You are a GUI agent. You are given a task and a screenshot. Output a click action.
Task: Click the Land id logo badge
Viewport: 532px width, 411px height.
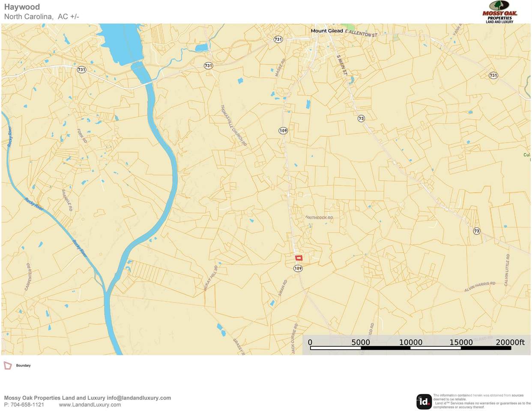(424, 402)
